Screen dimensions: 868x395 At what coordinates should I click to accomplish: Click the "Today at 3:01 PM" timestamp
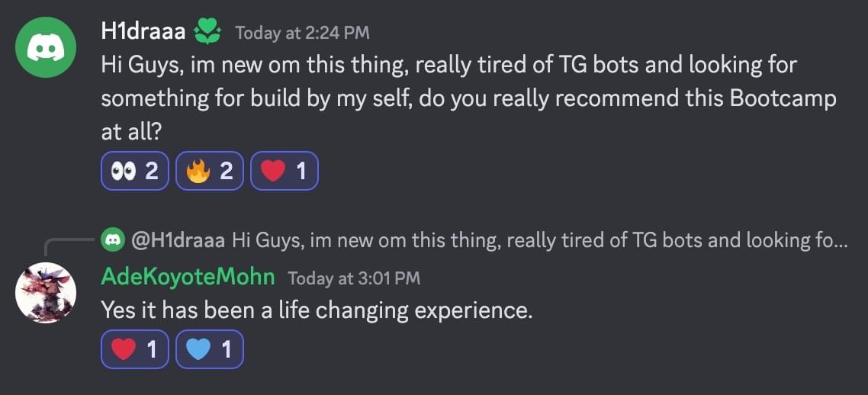click(x=354, y=278)
